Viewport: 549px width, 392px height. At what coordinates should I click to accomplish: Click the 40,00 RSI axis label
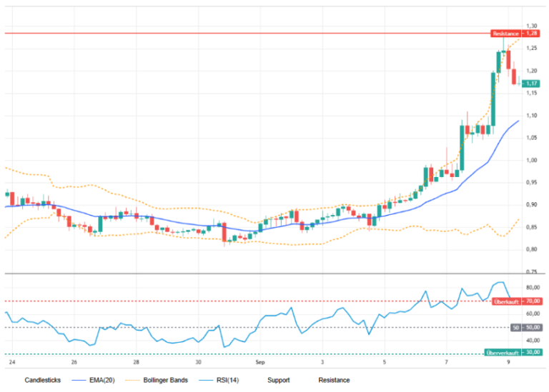click(x=533, y=341)
